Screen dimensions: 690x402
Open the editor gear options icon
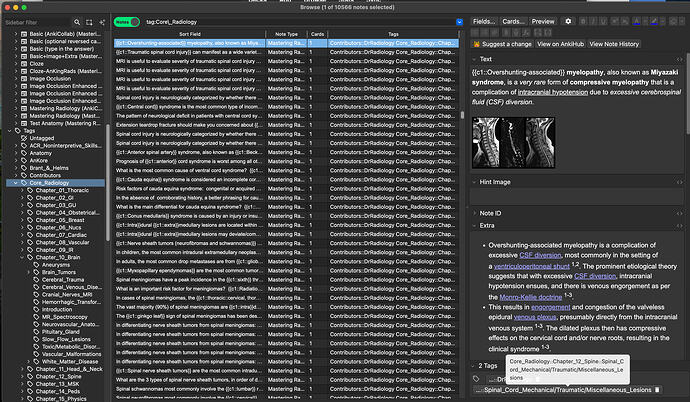(568, 21)
